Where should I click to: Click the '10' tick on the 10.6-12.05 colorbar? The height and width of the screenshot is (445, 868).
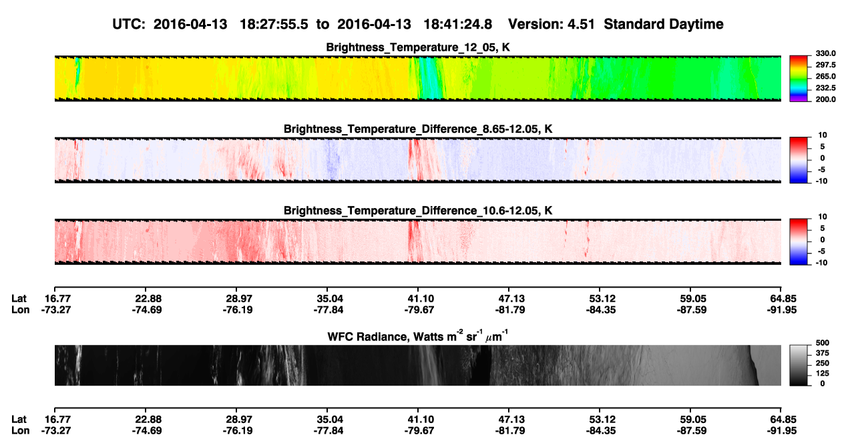pos(823,217)
